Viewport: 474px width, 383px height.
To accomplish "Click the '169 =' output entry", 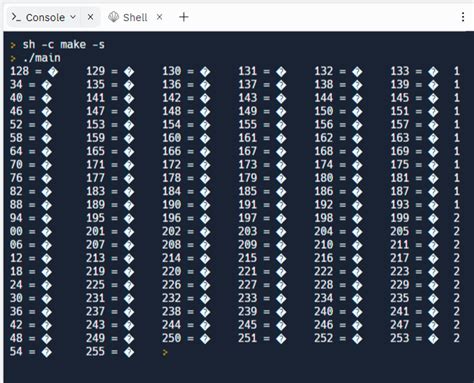I will click(x=414, y=151).
